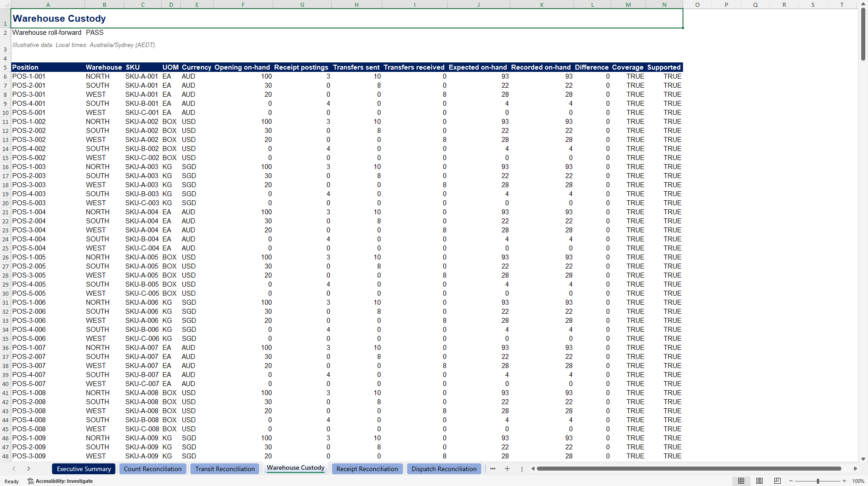Click the 100% zoom level
The width and height of the screenshot is (868, 486).
coord(858,481)
